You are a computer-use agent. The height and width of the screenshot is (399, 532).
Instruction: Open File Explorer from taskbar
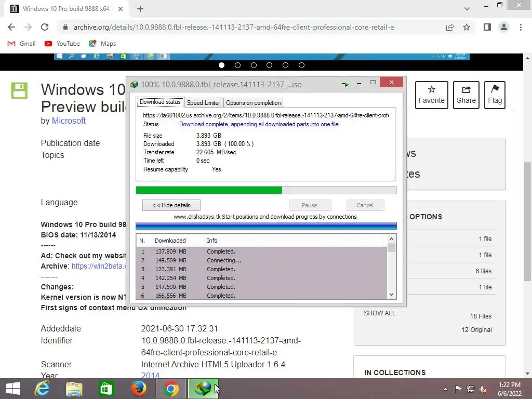click(x=74, y=389)
